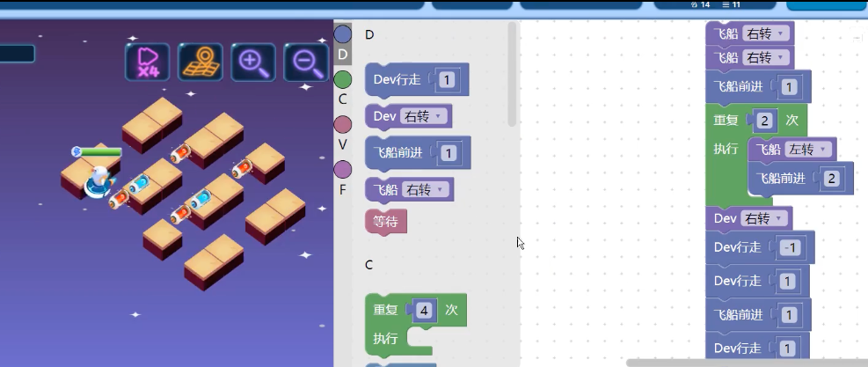Click the workspace horizontal scrollbar
This screenshot has height=367, width=868.
pyautogui.click(x=746, y=362)
